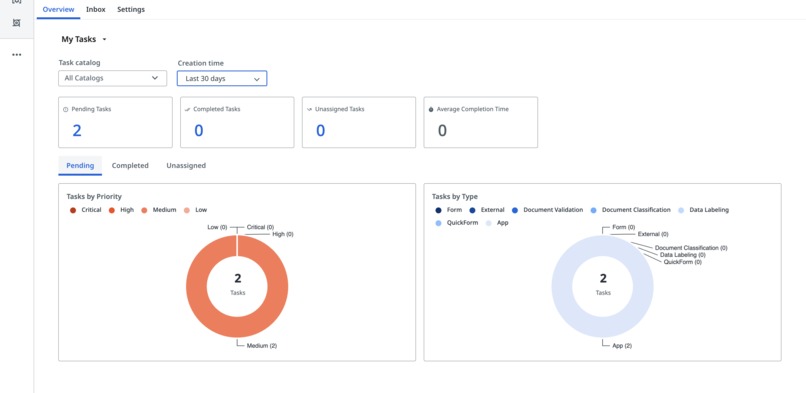Click the Unassigned Tasks icon
Viewport: 806px width, 393px height.
pos(309,109)
